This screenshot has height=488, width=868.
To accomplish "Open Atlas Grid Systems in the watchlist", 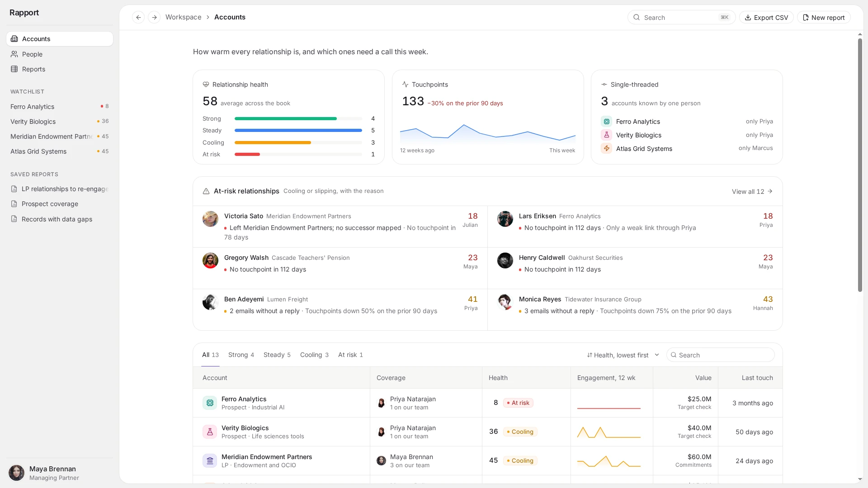I will [60, 151].
